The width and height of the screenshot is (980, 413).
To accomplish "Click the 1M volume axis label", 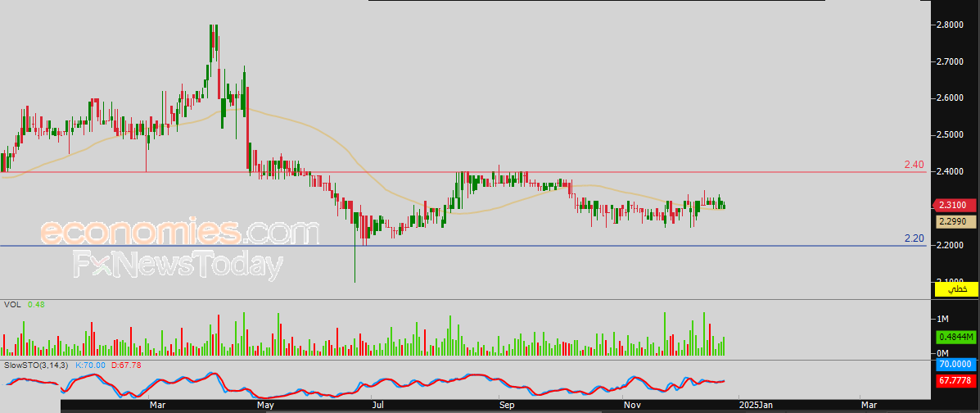I will pos(942,319).
